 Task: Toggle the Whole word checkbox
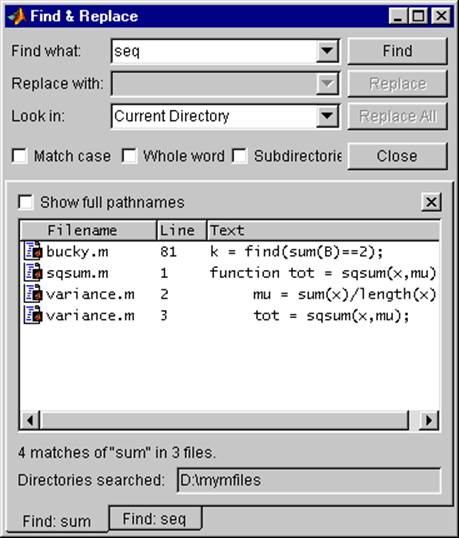coord(129,156)
